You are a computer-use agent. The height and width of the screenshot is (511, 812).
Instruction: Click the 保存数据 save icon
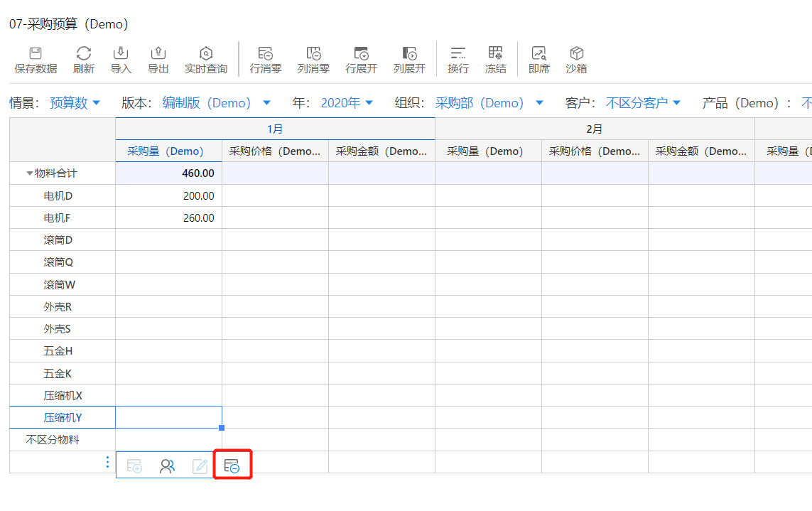[x=36, y=54]
